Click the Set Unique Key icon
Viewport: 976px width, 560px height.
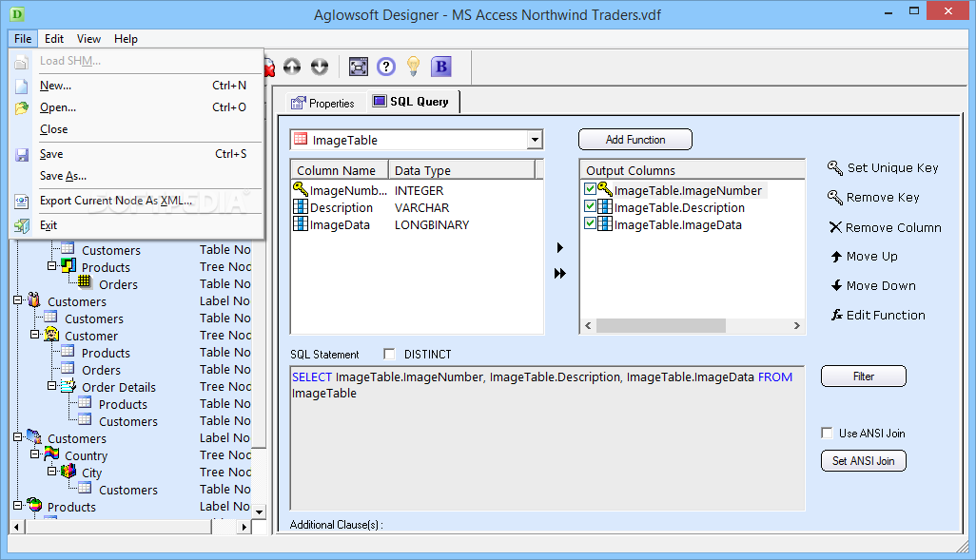pos(834,168)
